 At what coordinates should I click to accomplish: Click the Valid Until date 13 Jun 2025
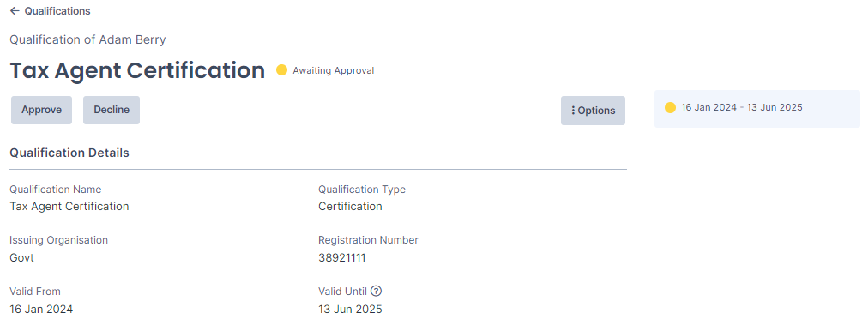(350, 309)
